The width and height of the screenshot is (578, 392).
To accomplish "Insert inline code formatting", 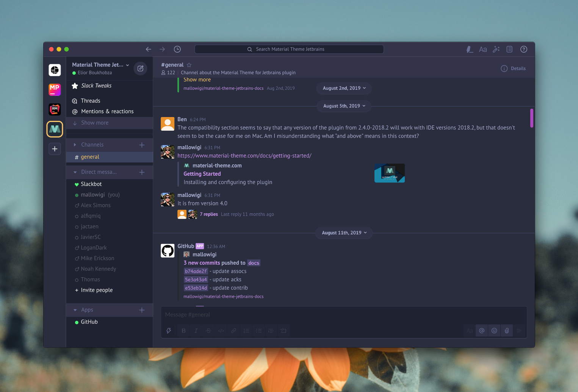I will 221,331.
